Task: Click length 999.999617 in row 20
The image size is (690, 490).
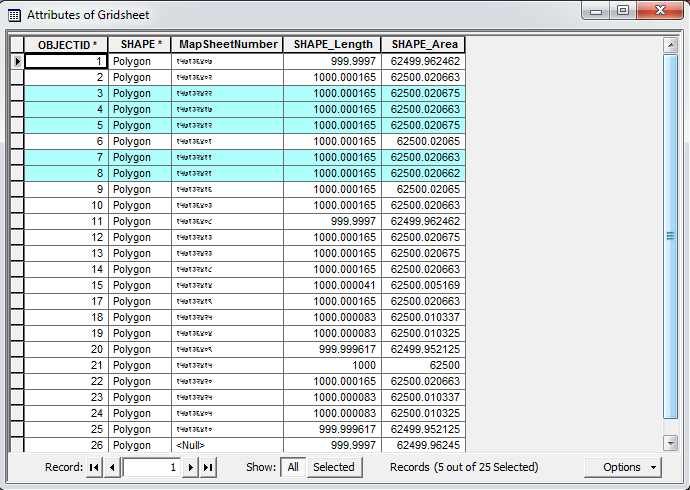Action: (x=332, y=349)
